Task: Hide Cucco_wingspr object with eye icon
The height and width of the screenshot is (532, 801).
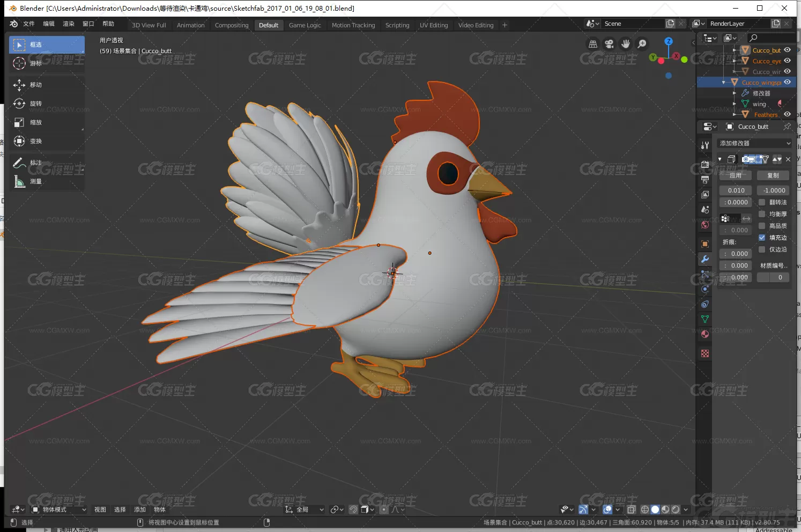Action: (x=787, y=82)
